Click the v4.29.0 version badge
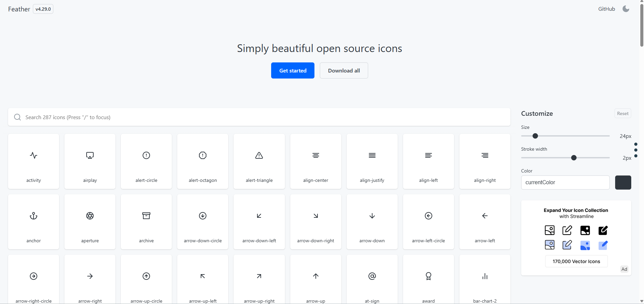The height and width of the screenshot is (304, 644). coord(43,9)
